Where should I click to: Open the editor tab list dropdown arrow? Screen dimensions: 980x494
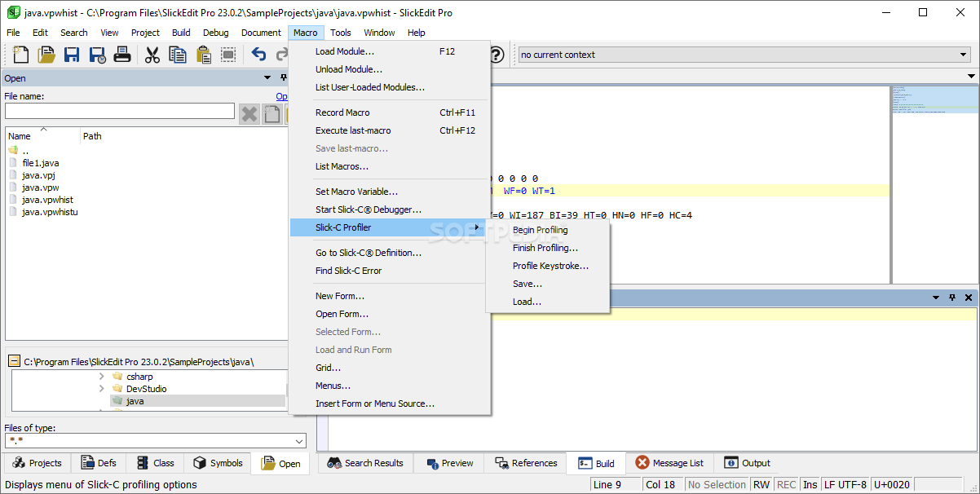pos(971,77)
